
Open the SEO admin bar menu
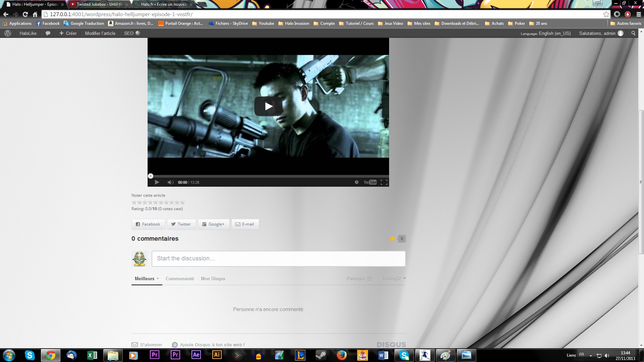pyautogui.click(x=132, y=33)
